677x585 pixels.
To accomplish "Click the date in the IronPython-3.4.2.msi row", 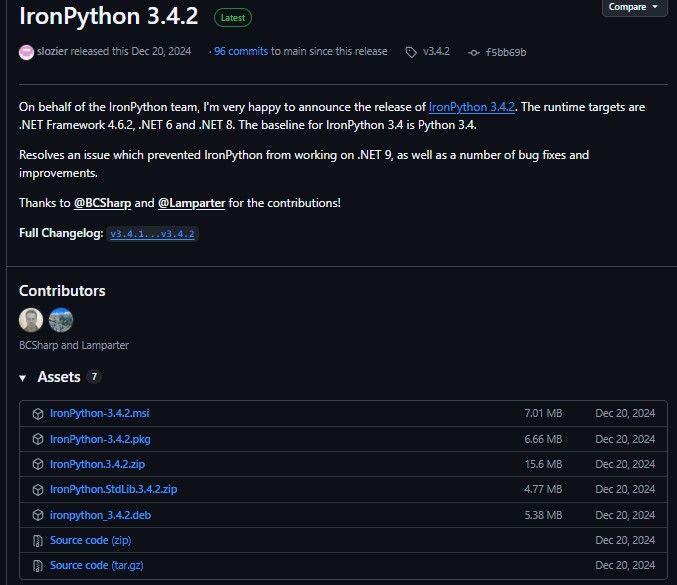I will (625, 413).
